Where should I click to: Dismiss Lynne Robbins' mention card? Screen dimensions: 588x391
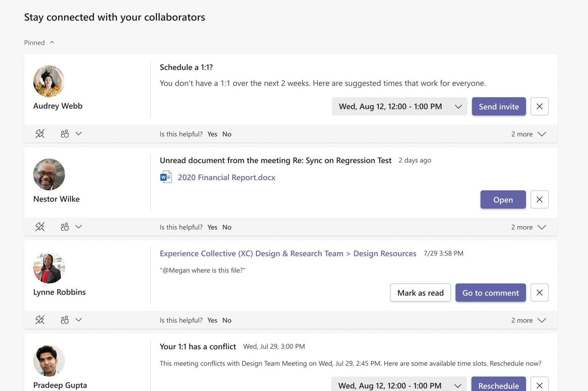click(x=539, y=293)
